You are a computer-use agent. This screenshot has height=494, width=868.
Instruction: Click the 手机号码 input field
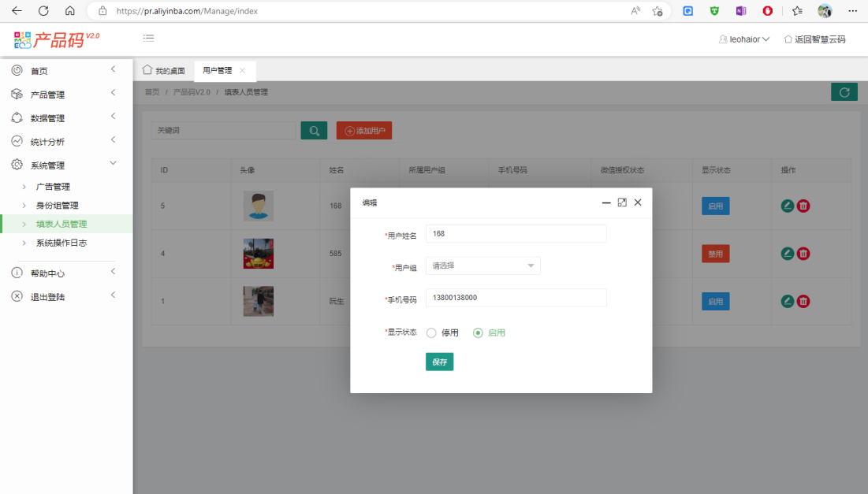coord(516,298)
